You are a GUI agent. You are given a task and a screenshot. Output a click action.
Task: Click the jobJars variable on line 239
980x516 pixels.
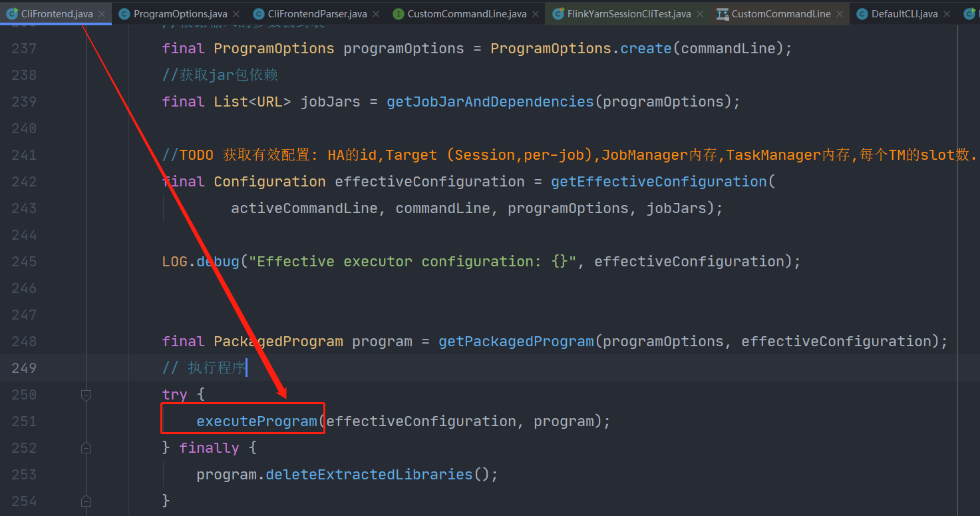[331, 102]
